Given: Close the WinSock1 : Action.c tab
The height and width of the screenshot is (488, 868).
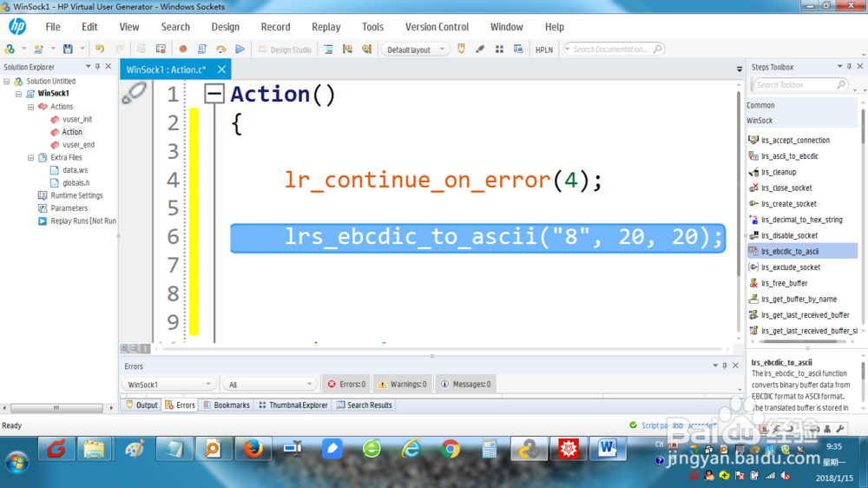Looking at the screenshot, I should pyautogui.click(x=221, y=69).
